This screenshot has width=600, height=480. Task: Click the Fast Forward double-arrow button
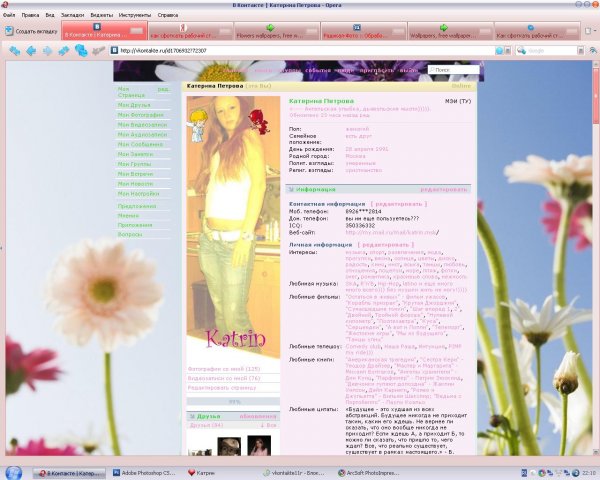click(x=64, y=51)
